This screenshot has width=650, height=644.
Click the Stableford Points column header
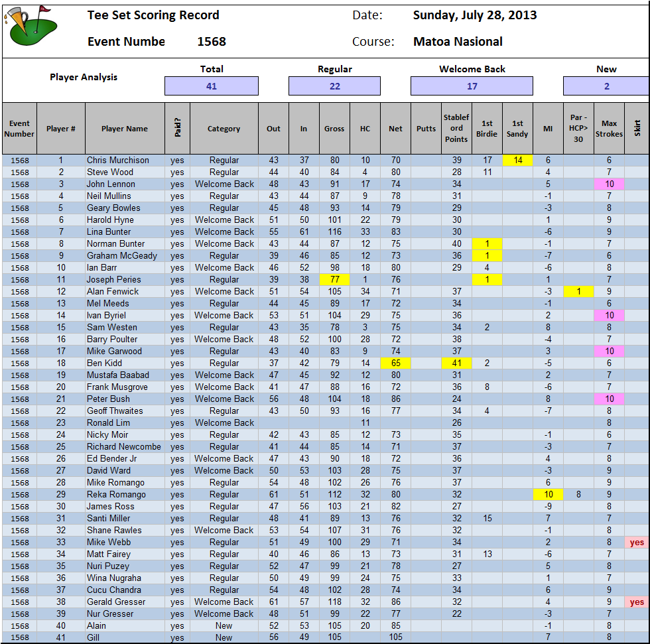point(456,129)
